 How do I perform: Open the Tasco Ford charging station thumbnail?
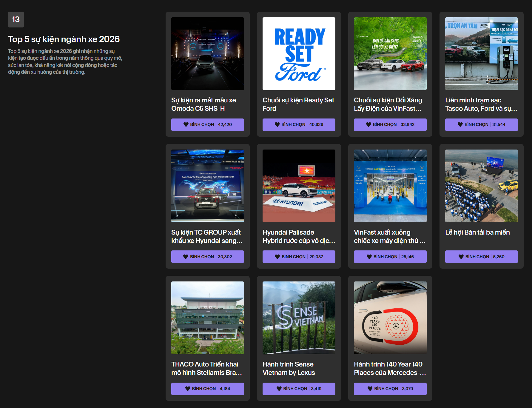pos(482,54)
